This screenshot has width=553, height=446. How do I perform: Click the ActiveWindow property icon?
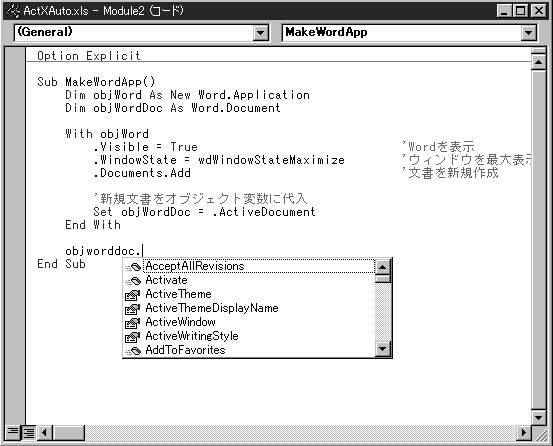coord(133,323)
